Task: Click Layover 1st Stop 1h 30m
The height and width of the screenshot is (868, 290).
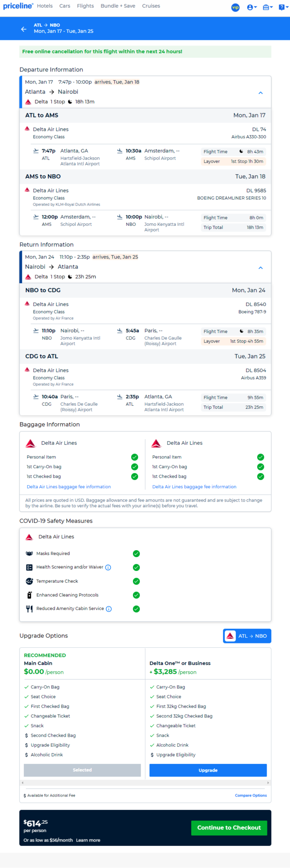Action: (233, 161)
